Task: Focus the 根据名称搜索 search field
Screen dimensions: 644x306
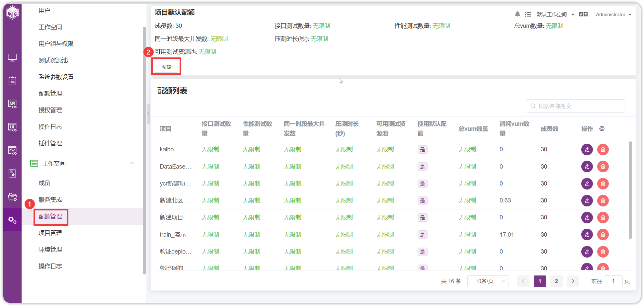Action: (575, 106)
